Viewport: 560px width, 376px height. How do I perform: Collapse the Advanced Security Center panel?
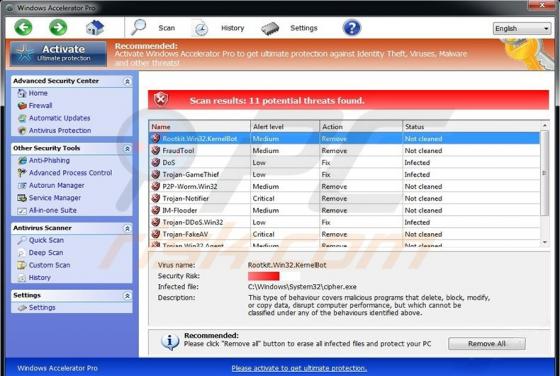pos(127,81)
